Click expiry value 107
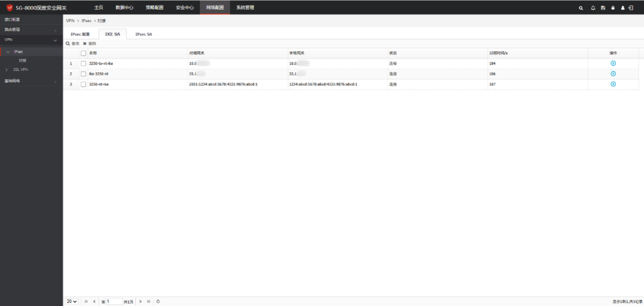 click(493, 84)
